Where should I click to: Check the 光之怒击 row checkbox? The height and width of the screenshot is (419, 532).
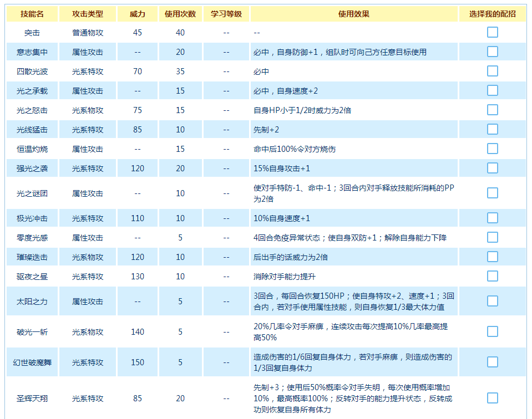click(x=492, y=110)
